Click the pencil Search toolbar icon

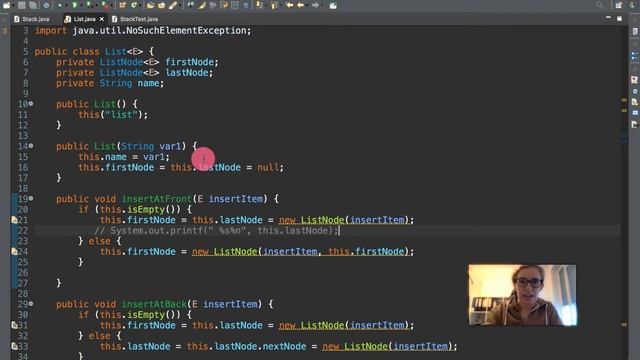coord(173,5)
